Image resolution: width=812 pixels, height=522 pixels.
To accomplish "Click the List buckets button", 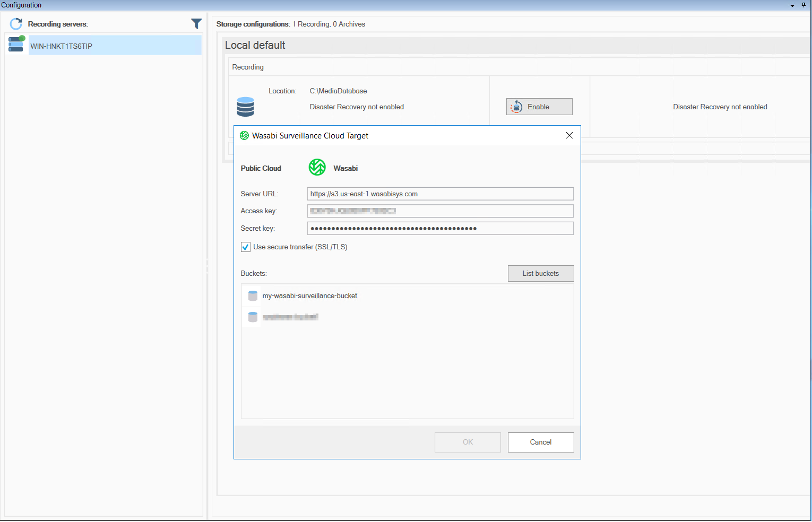I will coord(541,273).
